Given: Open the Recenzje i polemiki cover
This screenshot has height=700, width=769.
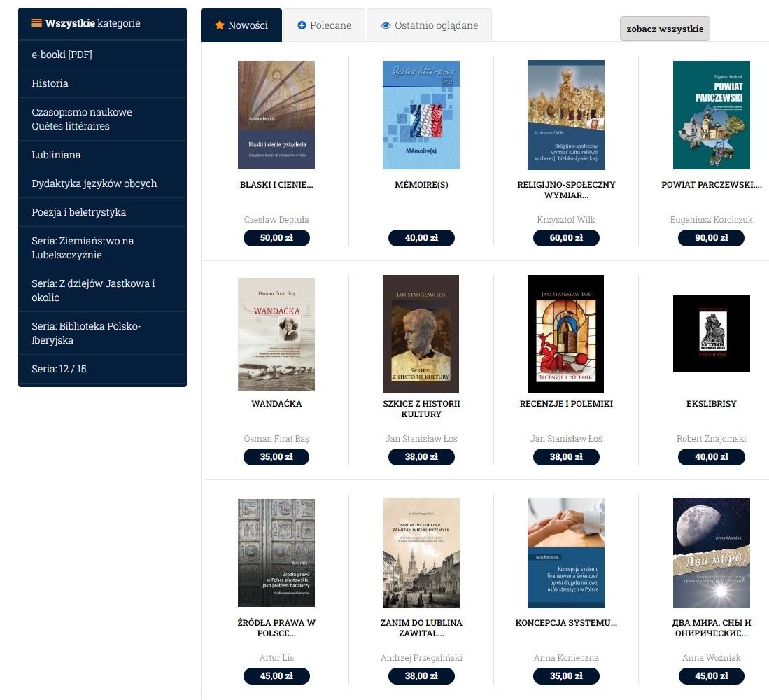Looking at the screenshot, I should tap(565, 334).
